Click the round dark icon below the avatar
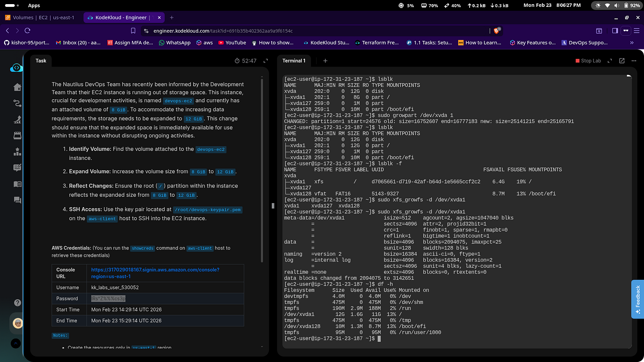 click(x=16, y=343)
